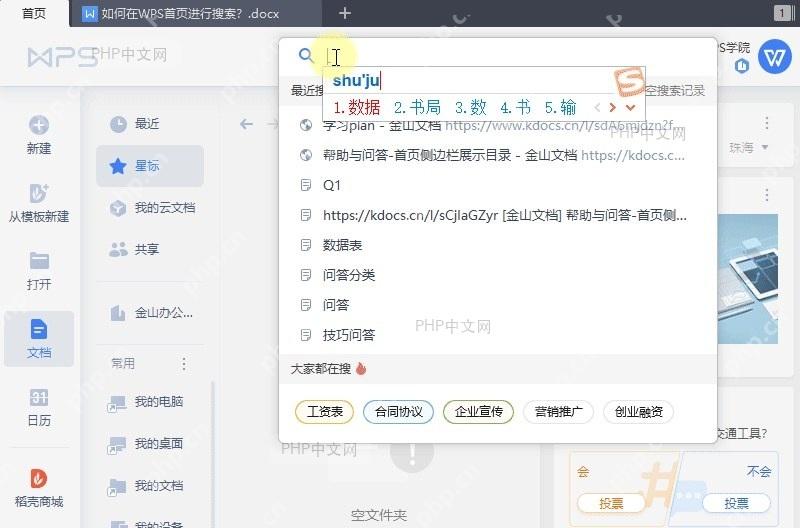Click the 创业融资 hot search tag
The image size is (800, 528).
click(x=639, y=412)
